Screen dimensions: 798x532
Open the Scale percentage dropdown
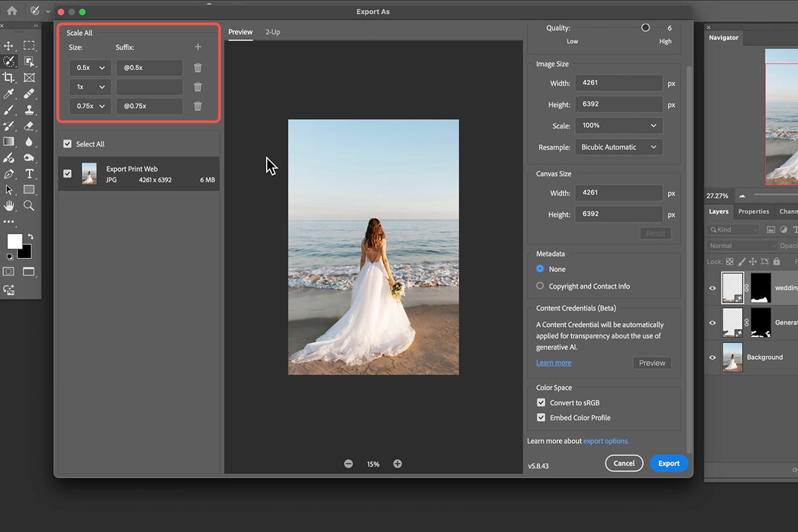pyautogui.click(x=618, y=125)
